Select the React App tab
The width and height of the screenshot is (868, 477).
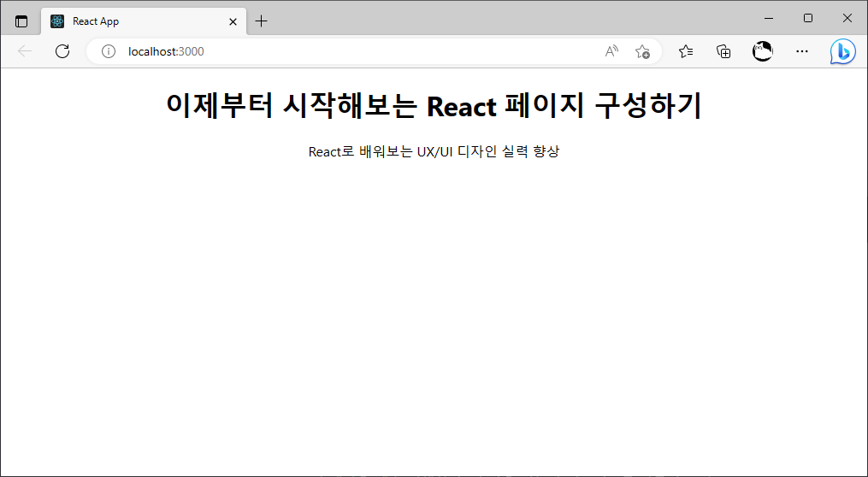[x=144, y=21]
